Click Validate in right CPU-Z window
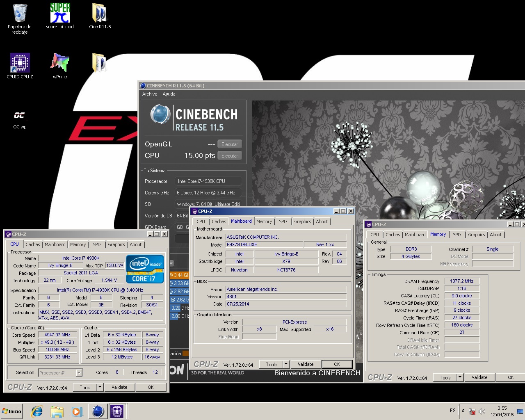Viewport: 525px width, 420px height. pos(479,377)
